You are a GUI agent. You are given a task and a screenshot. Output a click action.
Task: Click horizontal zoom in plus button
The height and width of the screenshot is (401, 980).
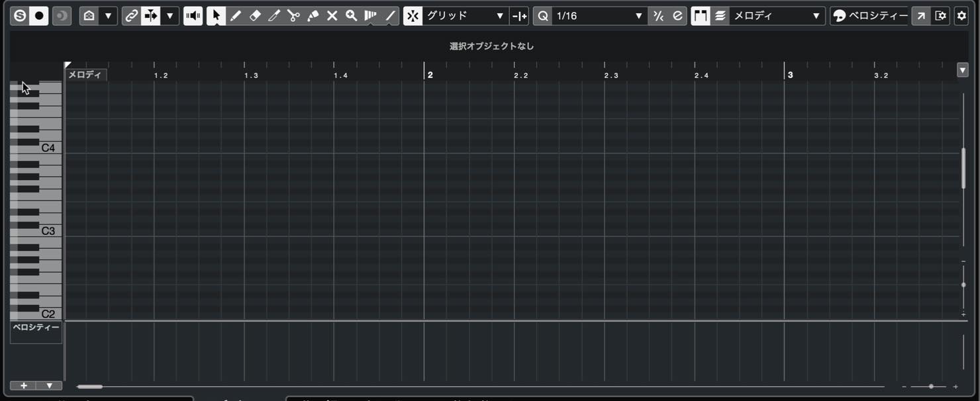click(x=955, y=386)
